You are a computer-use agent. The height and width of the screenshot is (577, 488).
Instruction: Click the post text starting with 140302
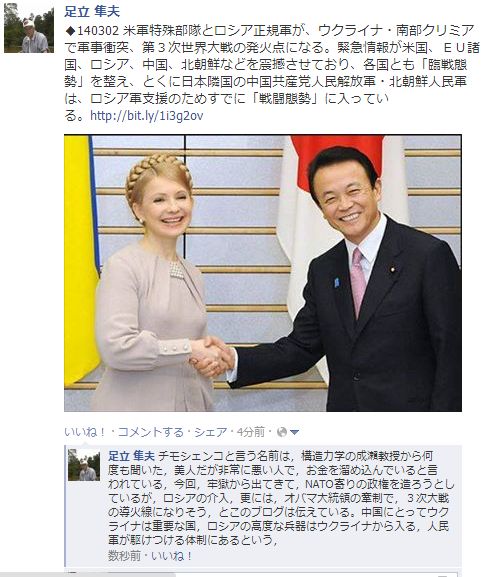[x=272, y=73]
